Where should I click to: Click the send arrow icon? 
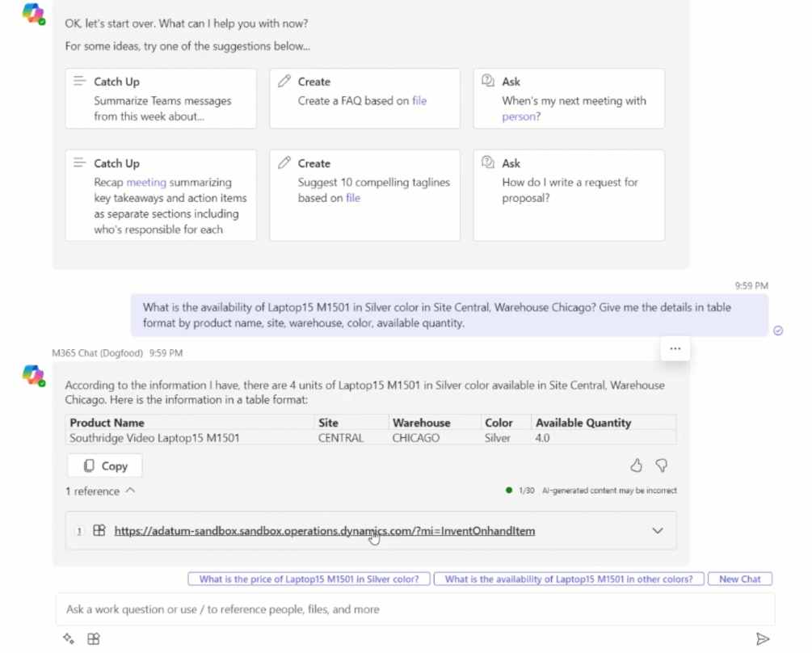pos(762,639)
